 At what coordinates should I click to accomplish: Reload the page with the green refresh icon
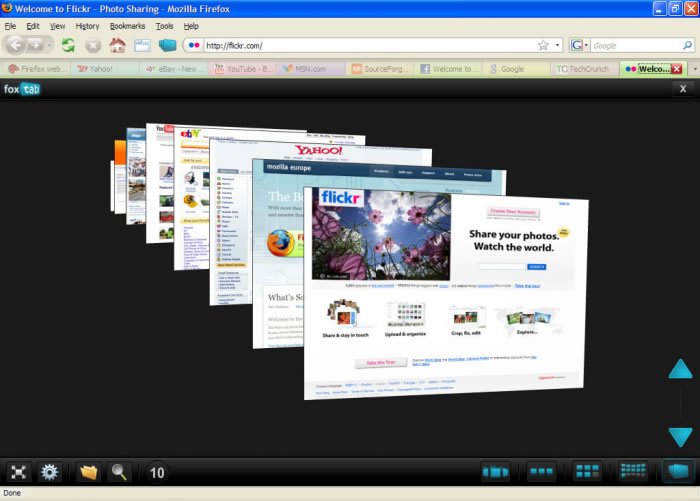coord(68,45)
